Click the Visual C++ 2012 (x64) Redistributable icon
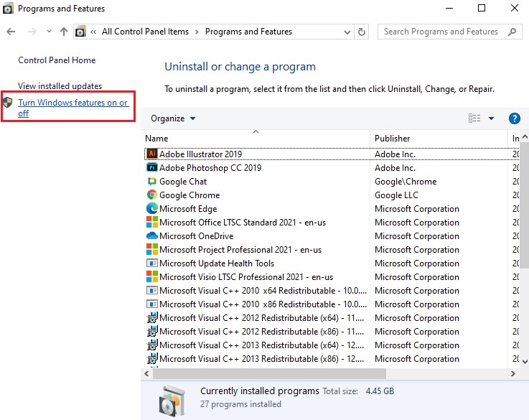This screenshot has height=420, width=529. (152, 318)
